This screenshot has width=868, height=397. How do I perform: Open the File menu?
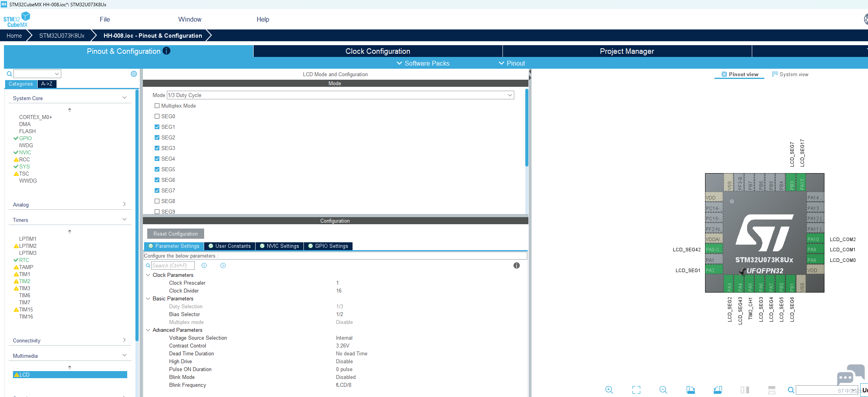[x=105, y=19]
